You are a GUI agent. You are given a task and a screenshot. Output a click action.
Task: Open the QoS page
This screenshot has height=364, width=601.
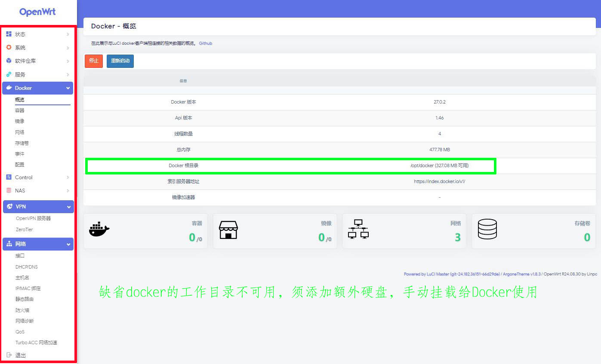tap(20, 332)
